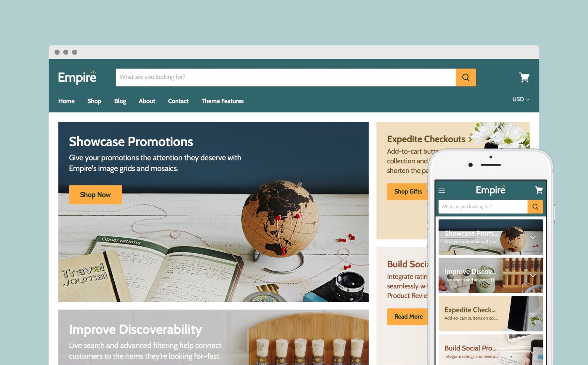Go to the Shop menu item
This screenshot has height=365, width=588.
pyautogui.click(x=94, y=101)
